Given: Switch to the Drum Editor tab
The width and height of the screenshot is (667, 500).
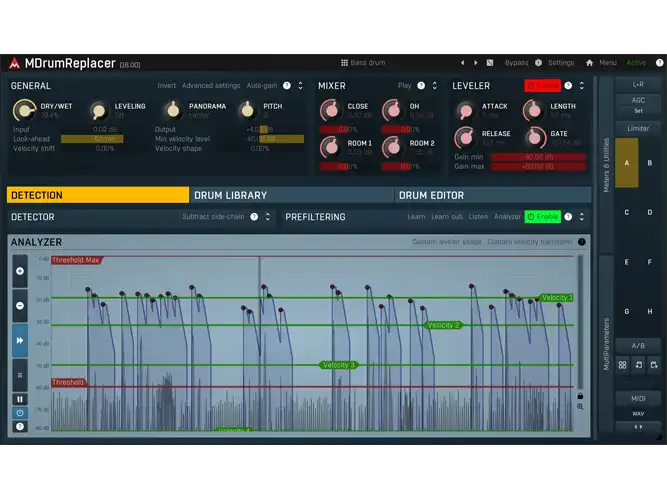Looking at the screenshot, I should coord(493,195).
